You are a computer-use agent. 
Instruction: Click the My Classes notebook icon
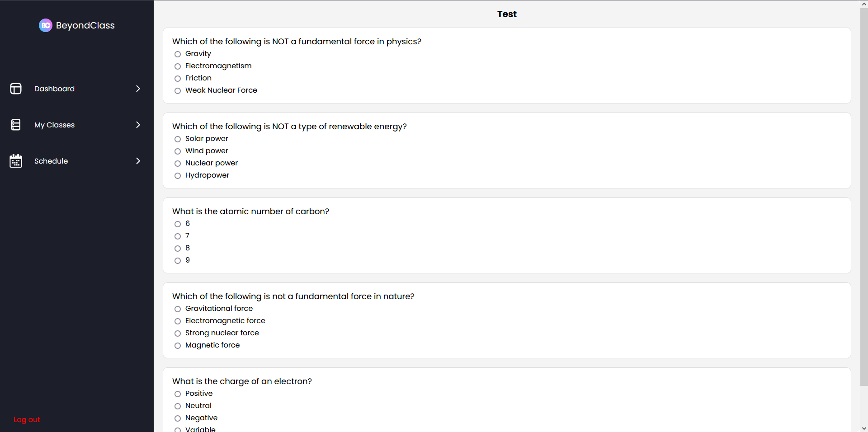point(16,125)
